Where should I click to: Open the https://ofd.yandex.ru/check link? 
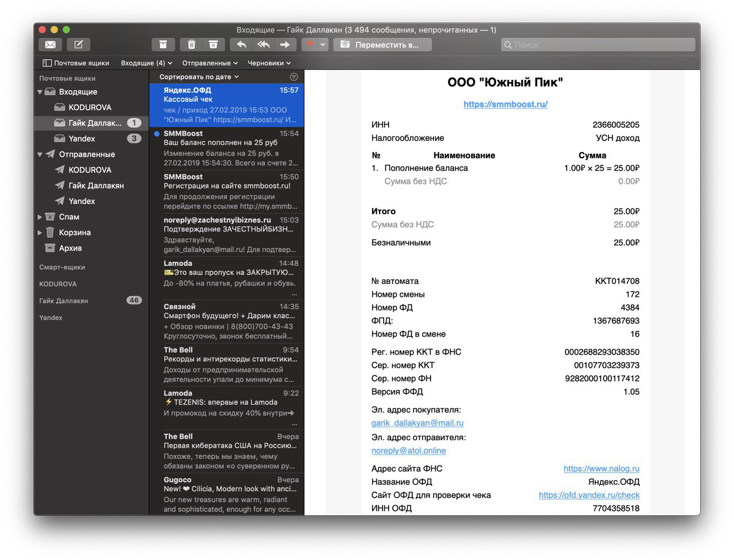tap(589, 495)
